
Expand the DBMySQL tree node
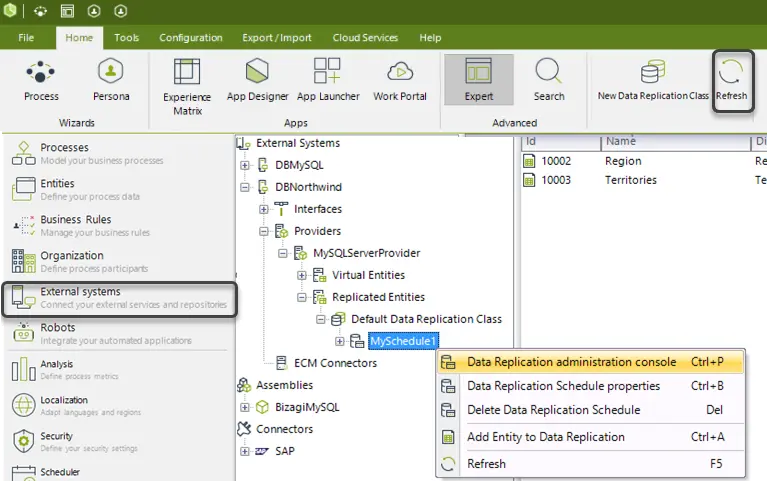tap(245, 165)
